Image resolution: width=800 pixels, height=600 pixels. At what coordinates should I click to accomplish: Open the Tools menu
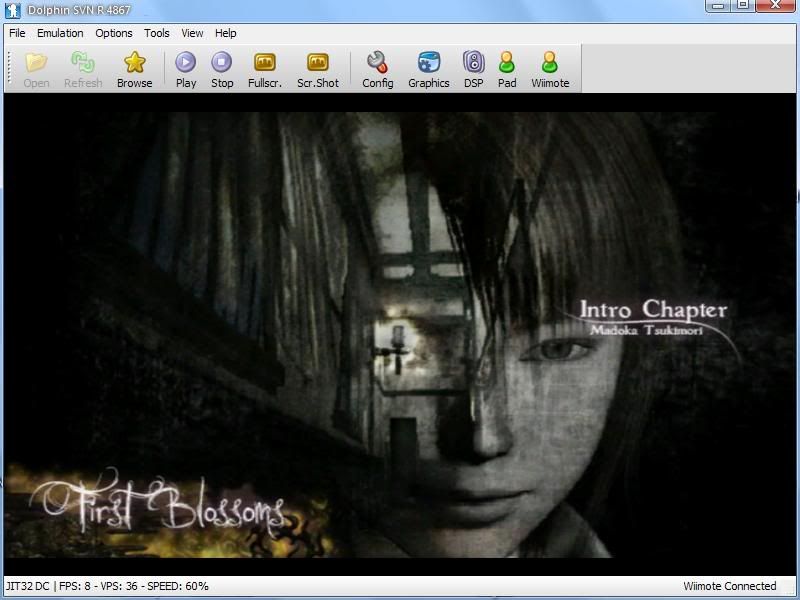[157, 33]
